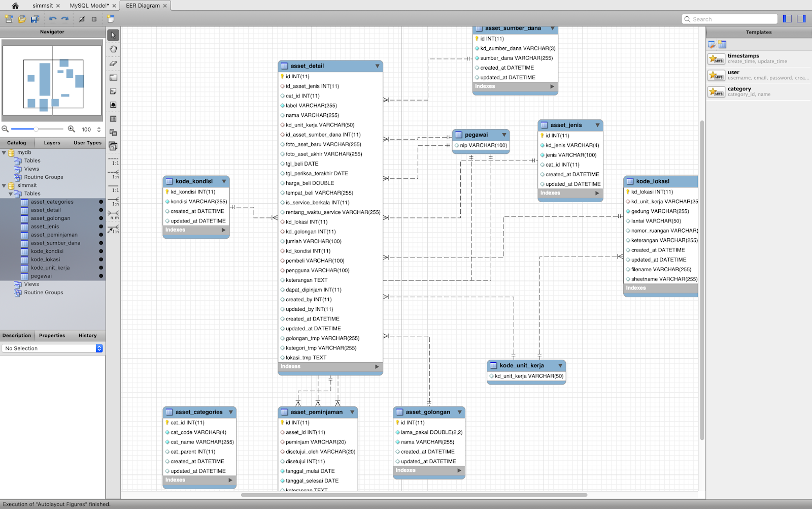
Task: Go to the Home screen icon
Action: point(15,6)
